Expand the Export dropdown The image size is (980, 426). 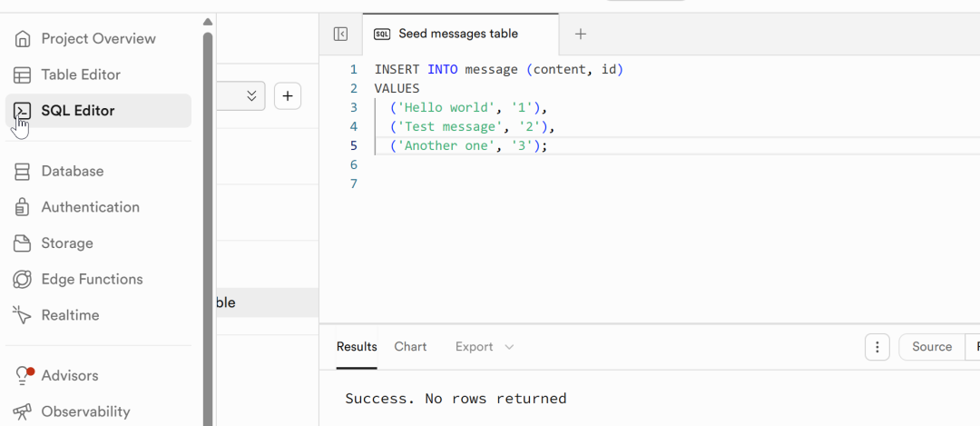[x=485, y=347]
